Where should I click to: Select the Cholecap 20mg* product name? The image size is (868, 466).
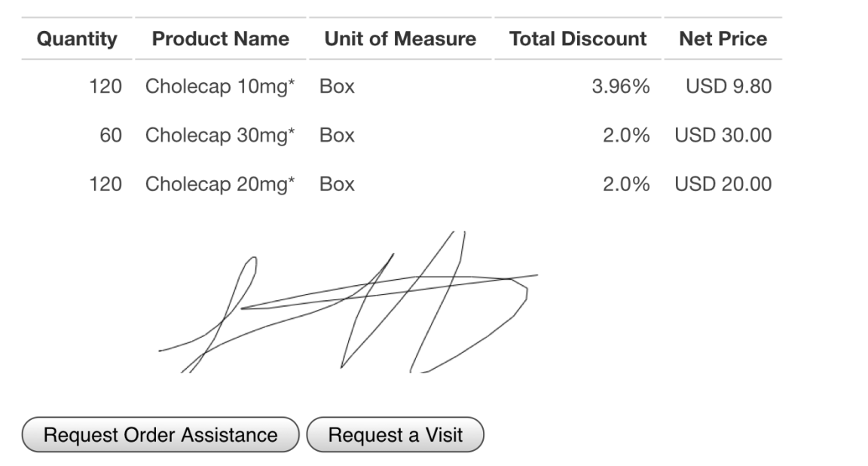pos(220,185)
